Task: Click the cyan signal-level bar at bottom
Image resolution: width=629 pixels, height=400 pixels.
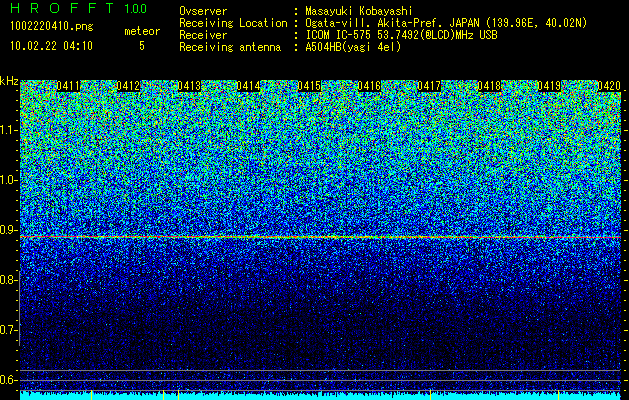Action: tap(321, 396)
